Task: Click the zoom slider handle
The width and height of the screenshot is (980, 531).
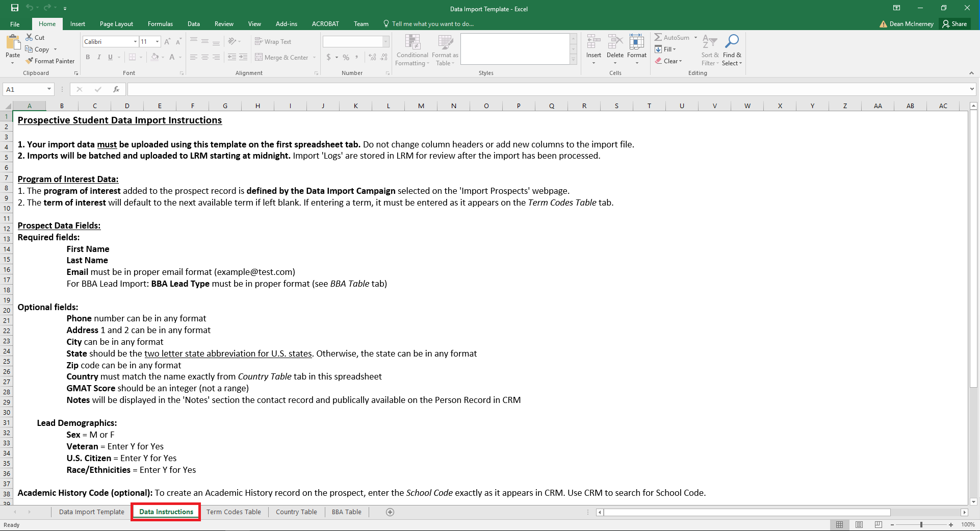Action: 921,524
